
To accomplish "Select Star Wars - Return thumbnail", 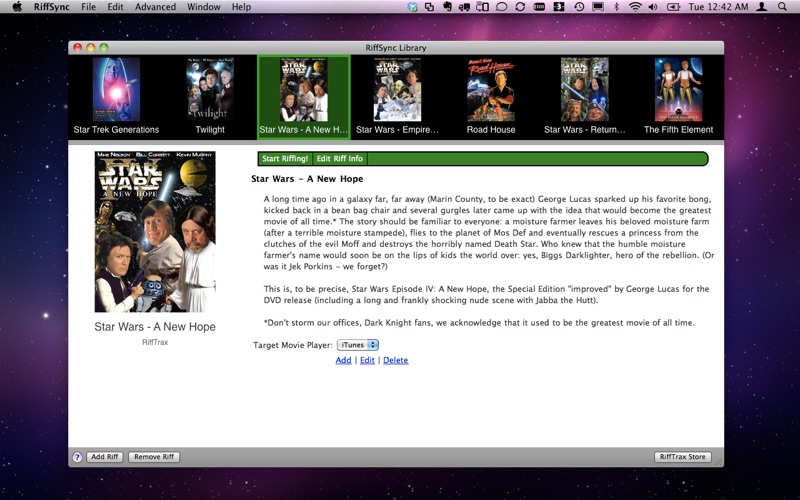I will tap(585, 90).
